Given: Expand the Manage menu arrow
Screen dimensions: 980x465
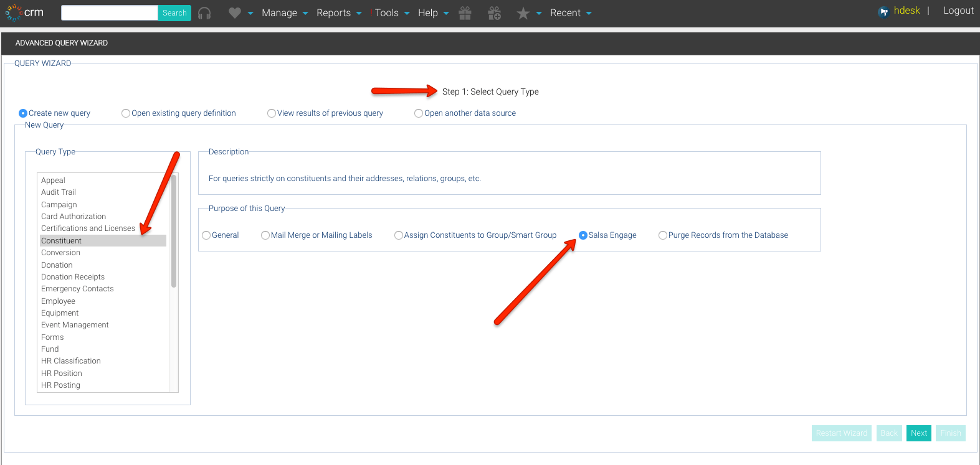Looking at the screenshot, I should click(305, 13).
